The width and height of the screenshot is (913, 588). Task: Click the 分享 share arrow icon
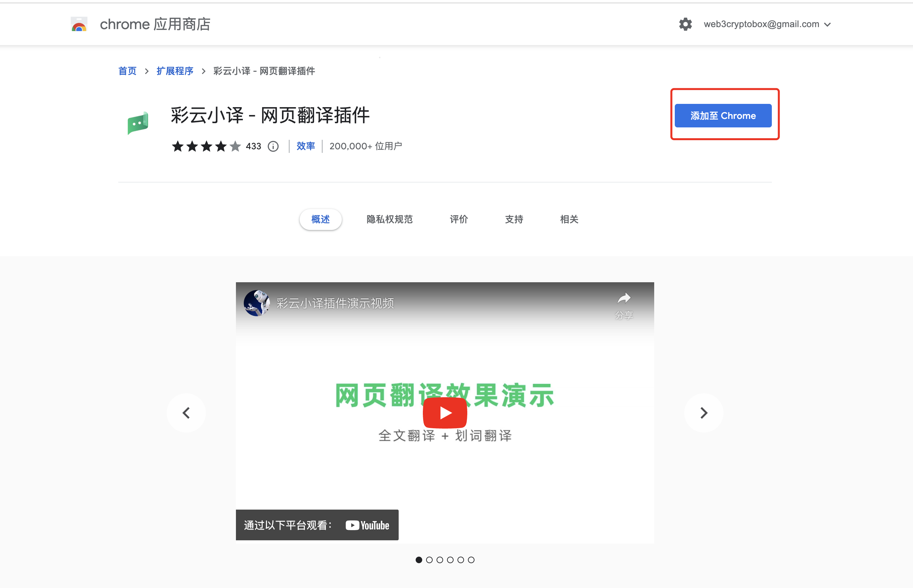click(x=624, y=298)
